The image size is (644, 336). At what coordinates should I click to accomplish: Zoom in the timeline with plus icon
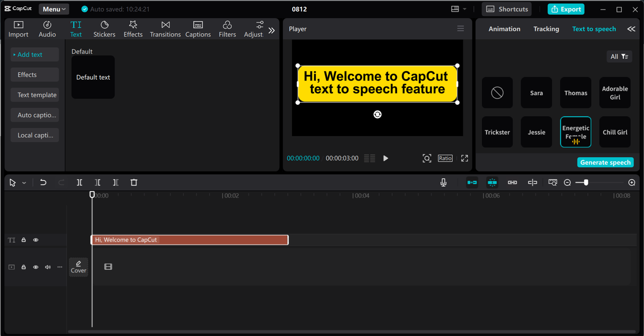tap(632, 182)
